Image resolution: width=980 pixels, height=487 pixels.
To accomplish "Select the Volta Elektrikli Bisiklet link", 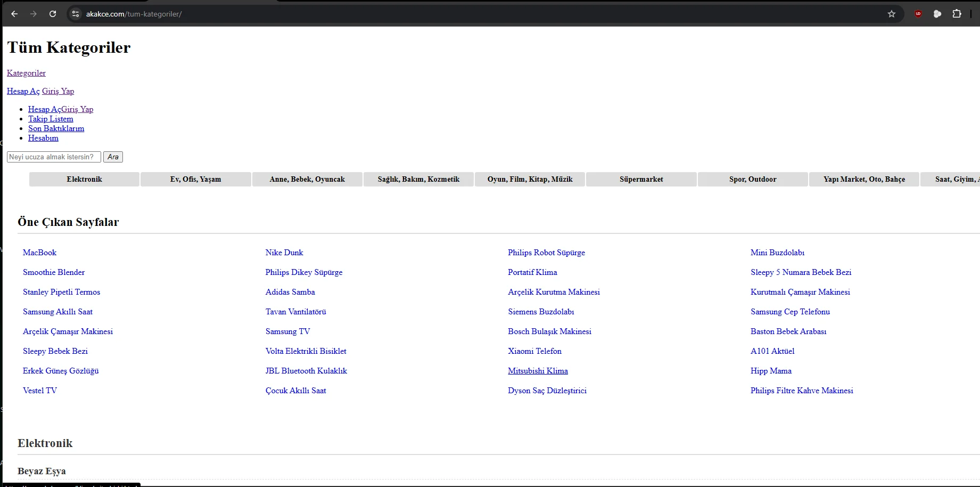I will [x=306, y=351].
